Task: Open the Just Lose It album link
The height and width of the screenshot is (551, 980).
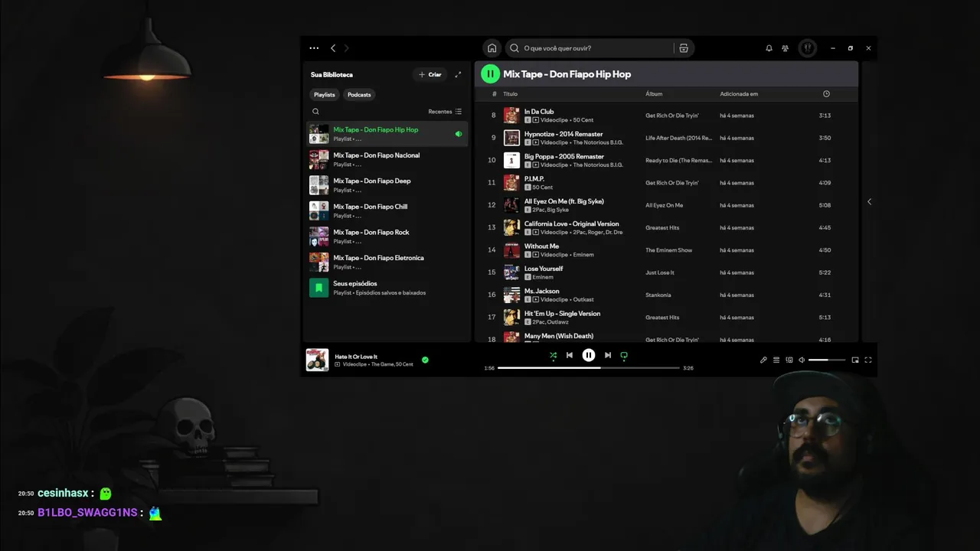Action: point(660,272)
